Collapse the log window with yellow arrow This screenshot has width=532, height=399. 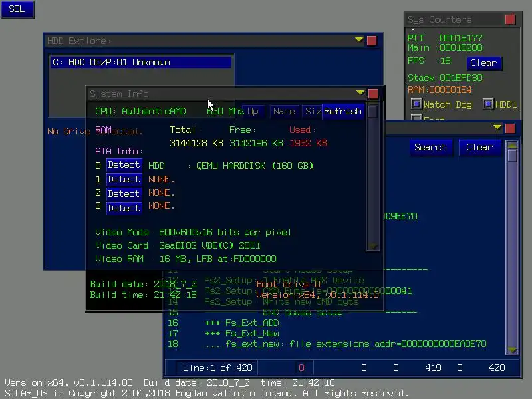(x=497, y=128)
